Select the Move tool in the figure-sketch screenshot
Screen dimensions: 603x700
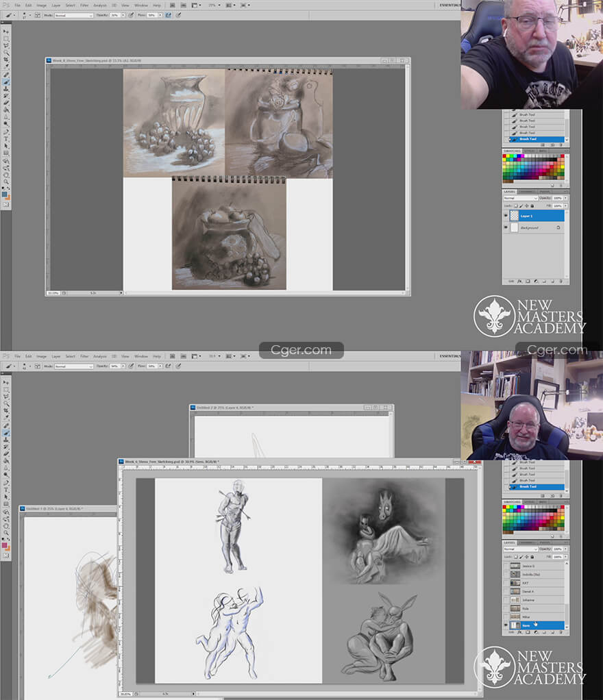coord(5,383)
